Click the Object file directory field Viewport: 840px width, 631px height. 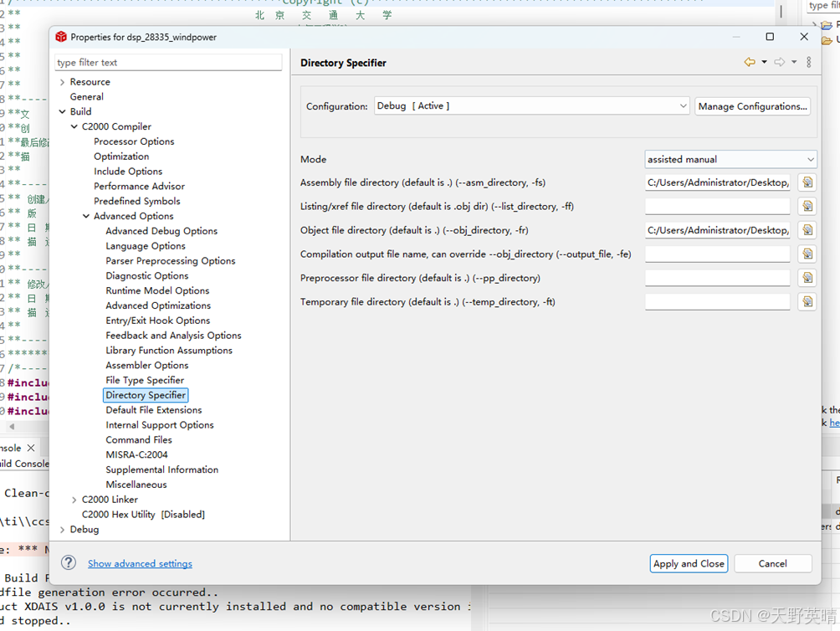pyautogui.click(x=717, y=230)
